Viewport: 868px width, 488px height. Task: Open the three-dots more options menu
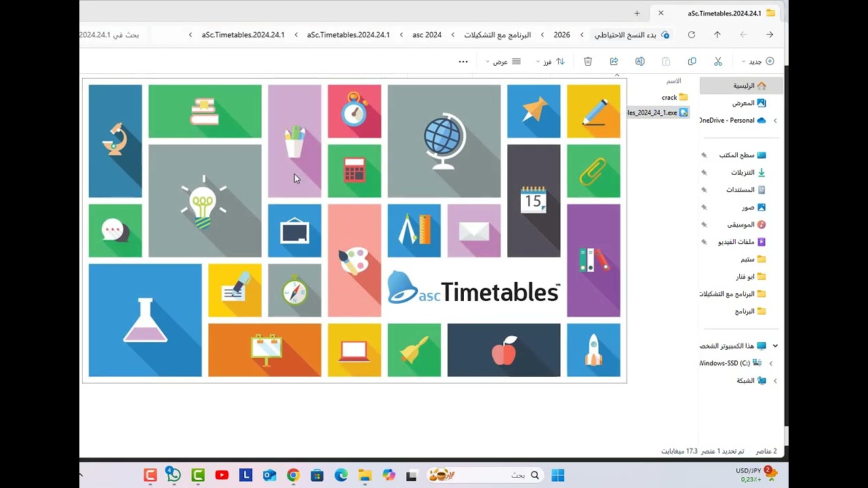point(463,61)
